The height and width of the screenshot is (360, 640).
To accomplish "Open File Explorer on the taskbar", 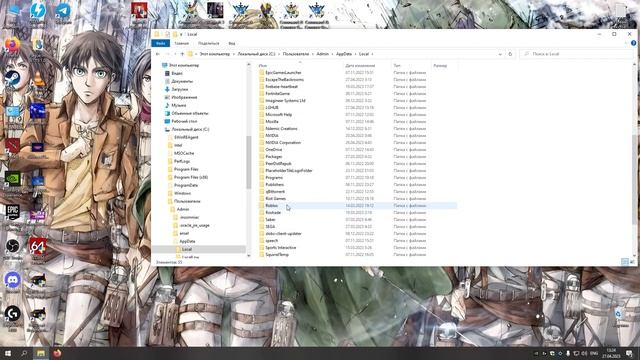I will click(40, 353).
